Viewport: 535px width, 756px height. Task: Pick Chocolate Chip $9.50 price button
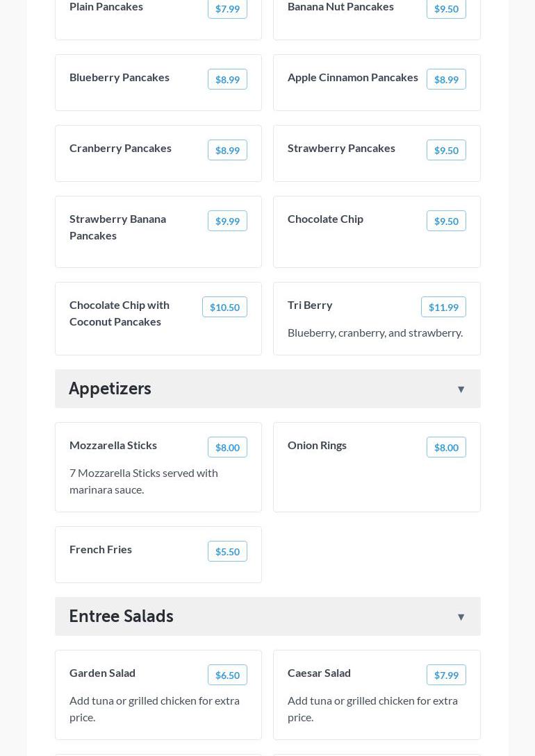click(x=446, y=221)
